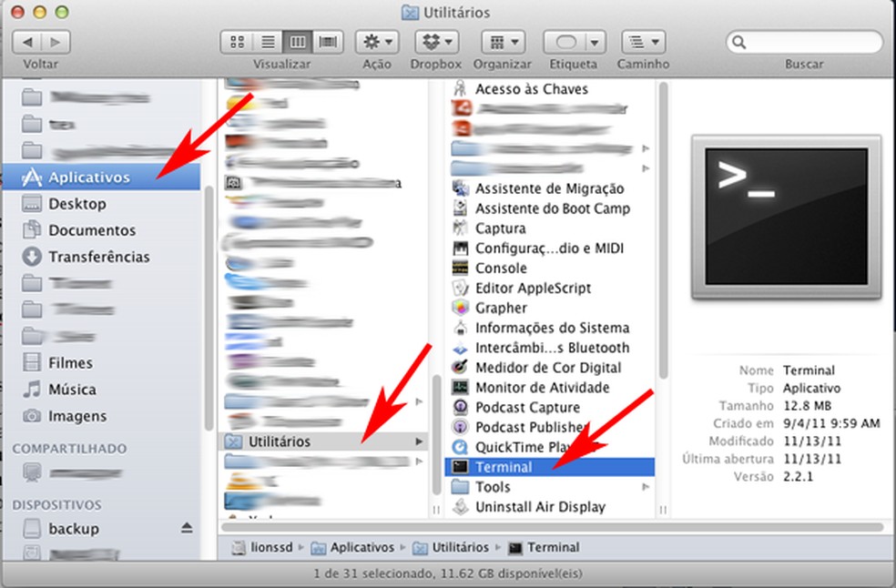
Task: Click the Buscar search field
Action: 804,42
